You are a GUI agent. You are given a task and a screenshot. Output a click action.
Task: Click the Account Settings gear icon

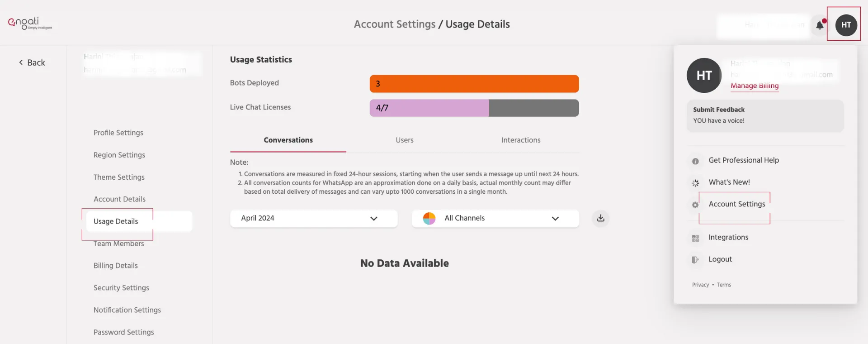point(695,205)
